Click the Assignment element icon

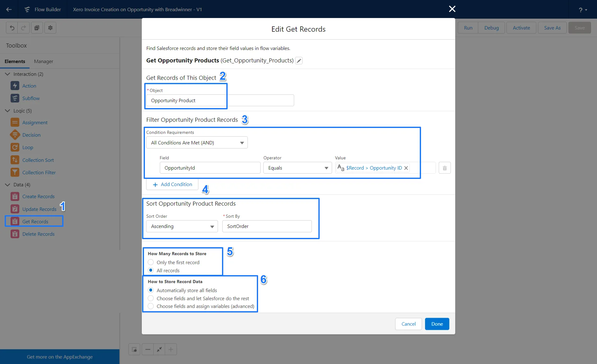tap(15, 122)
